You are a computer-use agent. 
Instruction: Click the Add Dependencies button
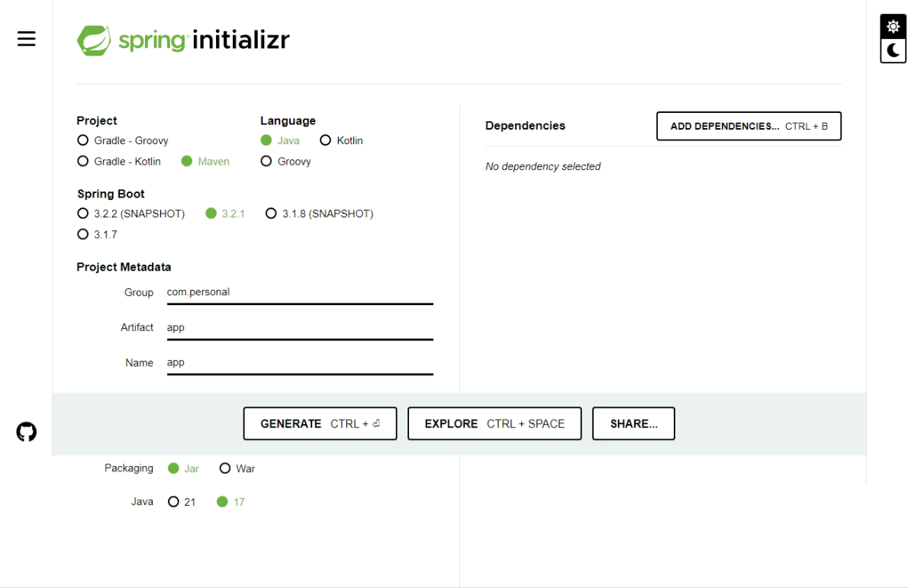[749, 126]
